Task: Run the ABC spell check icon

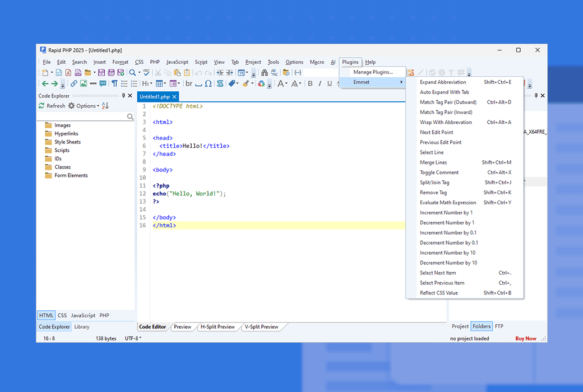Action: pos(146,72)
